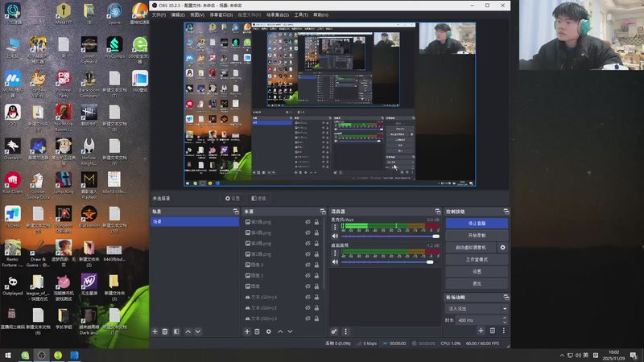The width and height of the screenshot is (644, 362).
Task: Open the 编辑(E) menu
Action: (x=178, y=14)
